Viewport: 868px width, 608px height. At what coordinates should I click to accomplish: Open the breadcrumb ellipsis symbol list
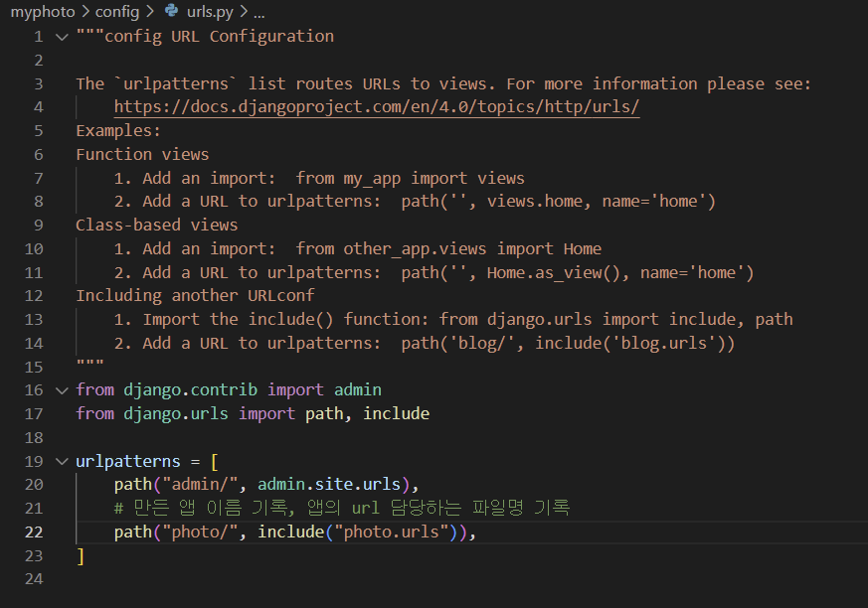pos(260,12)
